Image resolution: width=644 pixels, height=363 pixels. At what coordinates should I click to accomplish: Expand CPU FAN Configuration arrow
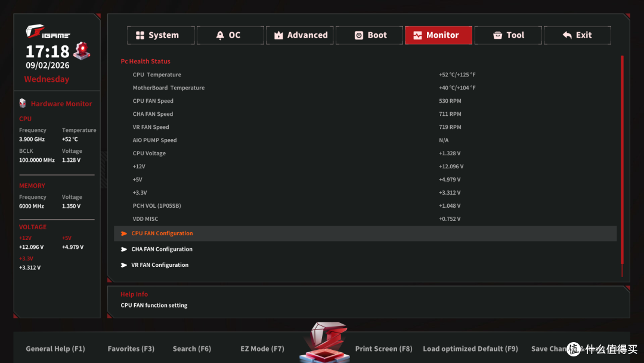tap(123, 233)
